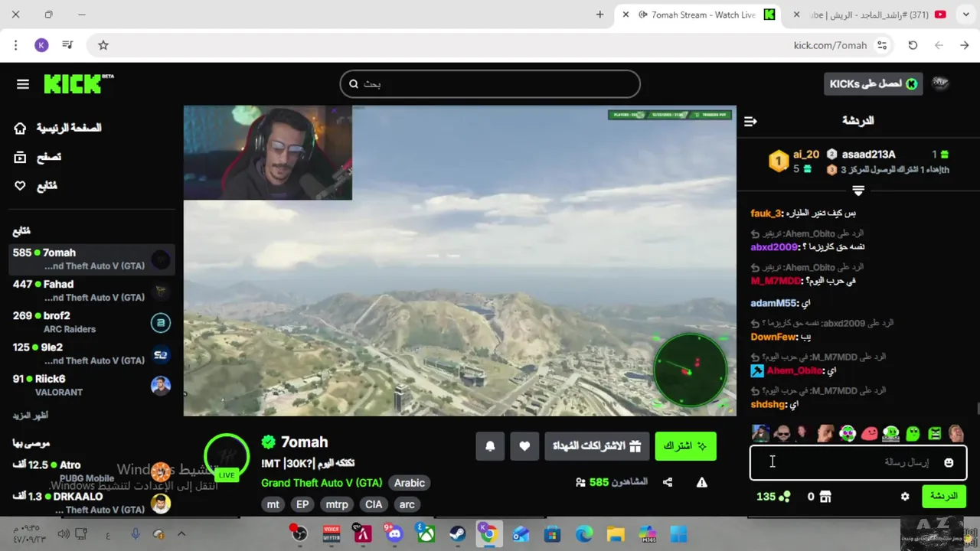This screenshot has width=980, height=551.
Task: Click username abxd2009 in chat
Action: [x=774, y=247]
